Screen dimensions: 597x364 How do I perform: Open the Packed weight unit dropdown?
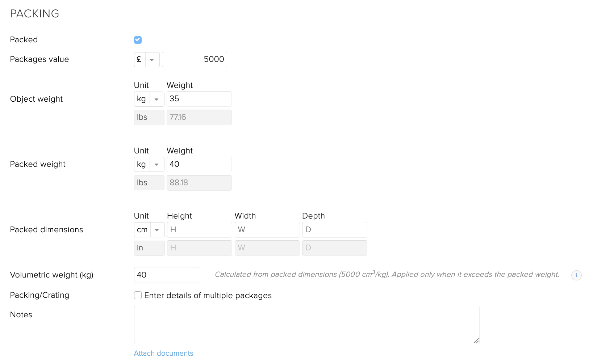coord(156,165)
